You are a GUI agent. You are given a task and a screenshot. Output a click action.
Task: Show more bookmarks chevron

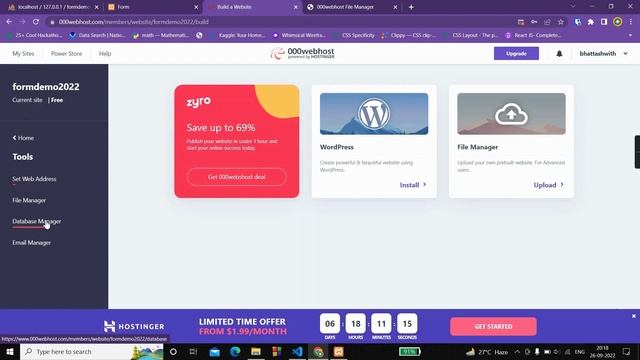click(x=630, y=36)
